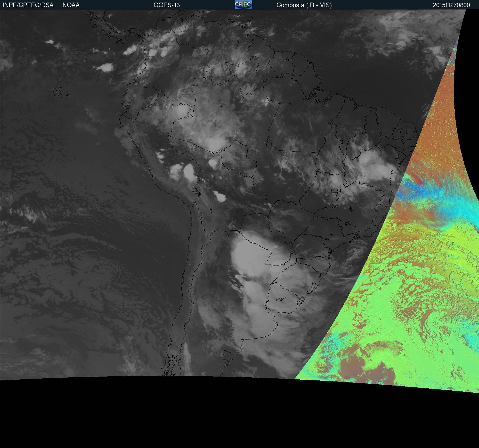Click the cloud cluster over eastern Brazil coast
The height and width of the screenshot is (448, 479).
pyautogui.click(x=371, y=164)
